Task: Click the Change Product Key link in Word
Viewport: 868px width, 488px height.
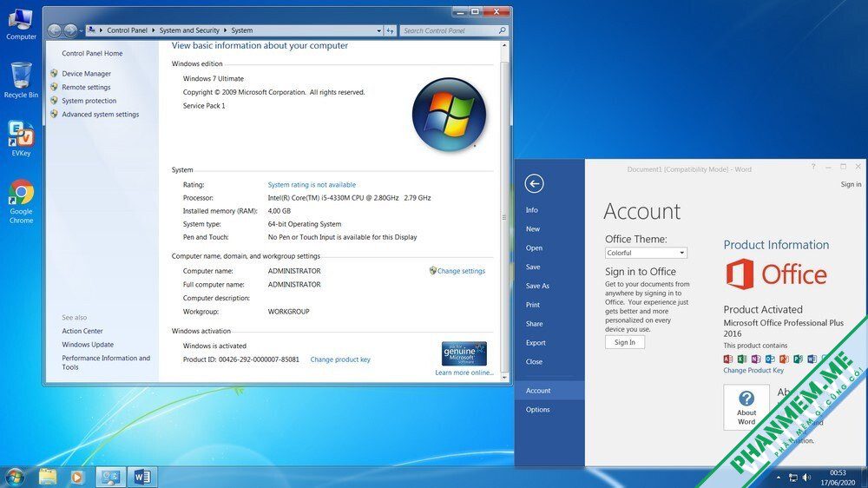Action: coord(753,371)
